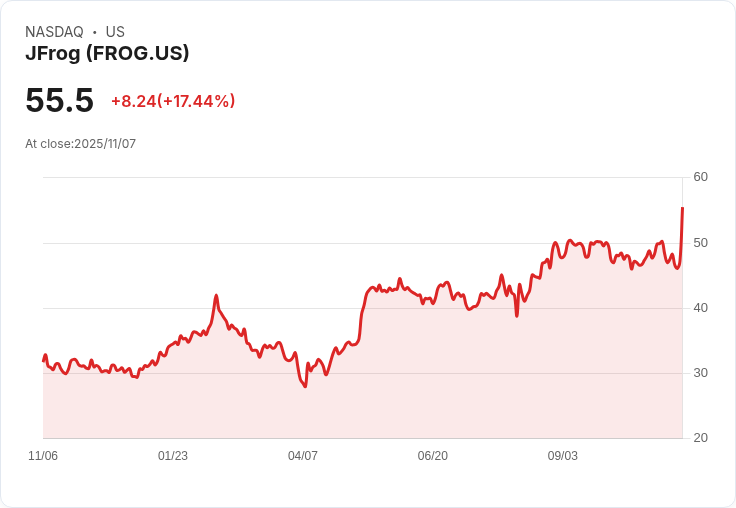This screenshot has width=736, height=508.
Task: Click the February peak on chart line
Action: [x=216, y=296]
